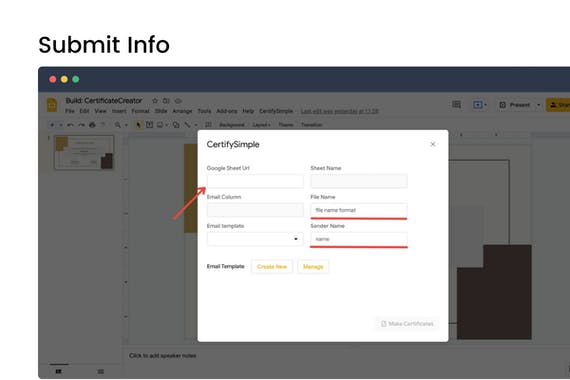This screenshot has height=380, width=570.
Task: Open the Layout toolbar dropdown
Action: coord(261,125)
